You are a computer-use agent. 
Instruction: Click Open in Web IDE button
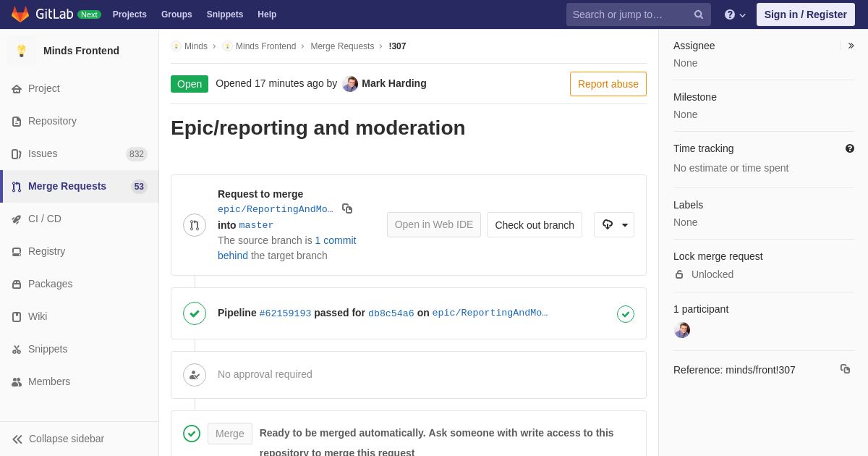434,225
